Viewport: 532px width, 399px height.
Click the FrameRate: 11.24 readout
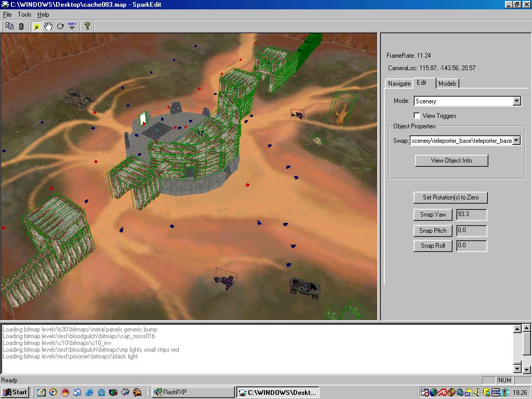[x=408, y=56]
